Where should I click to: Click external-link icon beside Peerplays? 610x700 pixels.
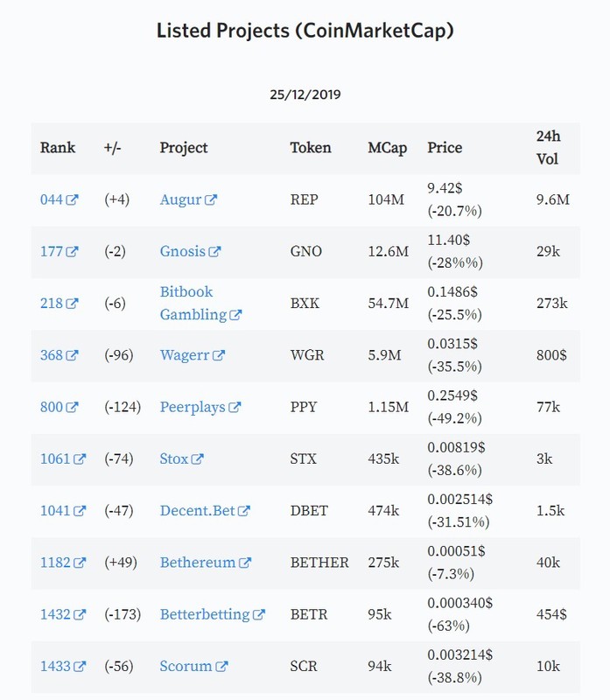(x=235, y=407)
